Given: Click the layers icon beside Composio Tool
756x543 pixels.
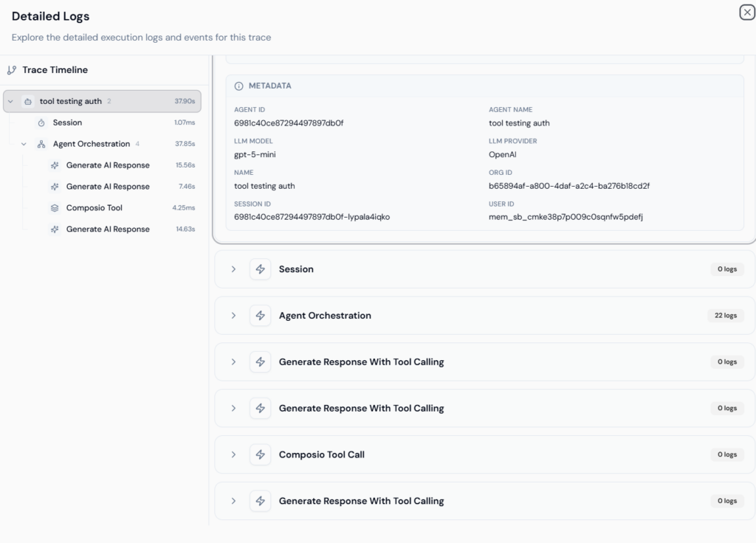Looking at the screenshot, I should [x=55, y=208].
